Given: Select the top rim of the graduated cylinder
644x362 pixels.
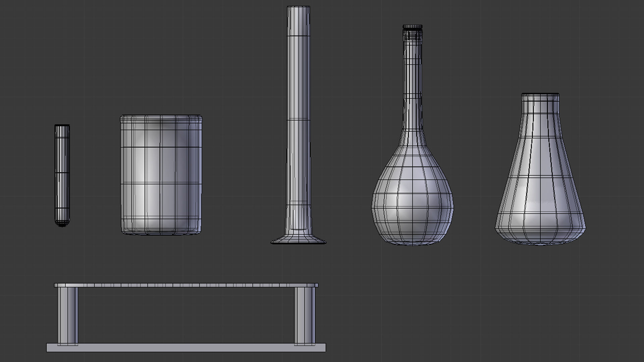Looking at the screenshot, I should (x=298, y=7).
